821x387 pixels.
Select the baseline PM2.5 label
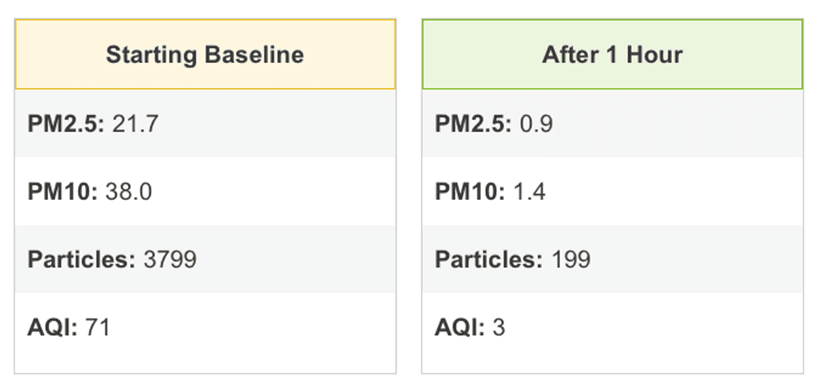tap(66, 124)
